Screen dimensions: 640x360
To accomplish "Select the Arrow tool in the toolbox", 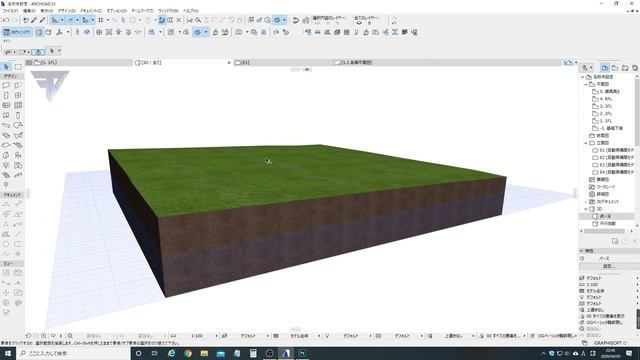I will 6,67.
